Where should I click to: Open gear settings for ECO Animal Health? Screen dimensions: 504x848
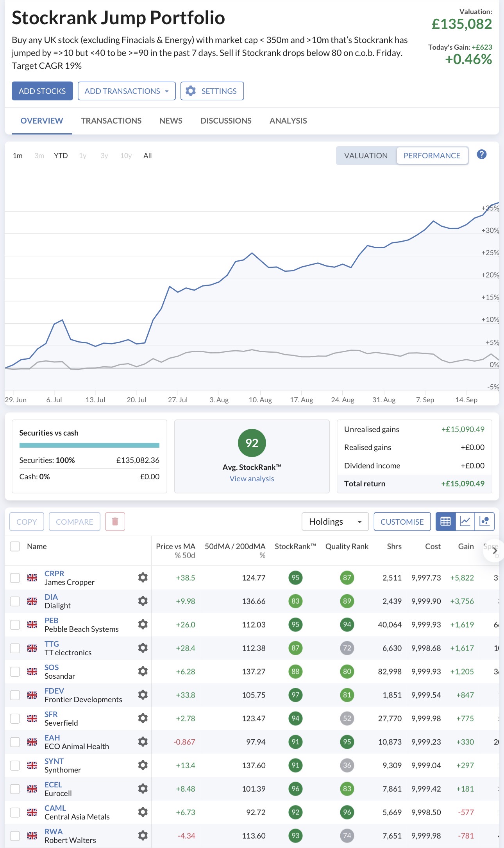[143, 742]
